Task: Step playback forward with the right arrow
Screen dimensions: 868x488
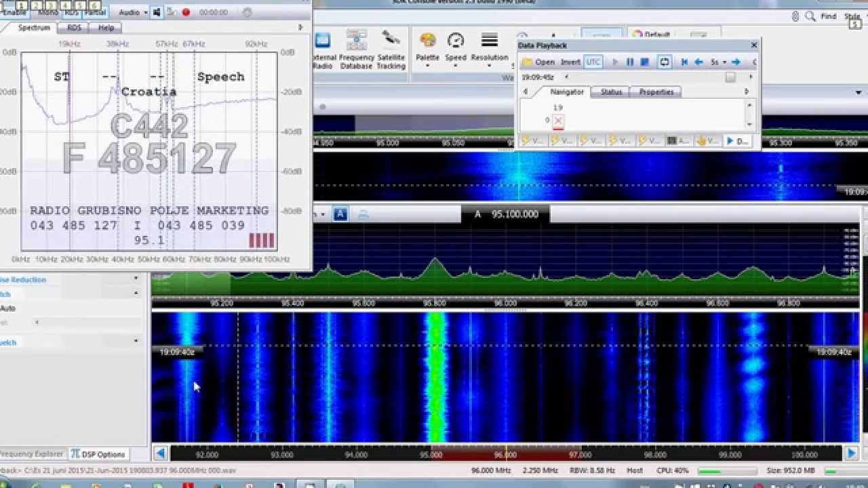Action: 736,62
